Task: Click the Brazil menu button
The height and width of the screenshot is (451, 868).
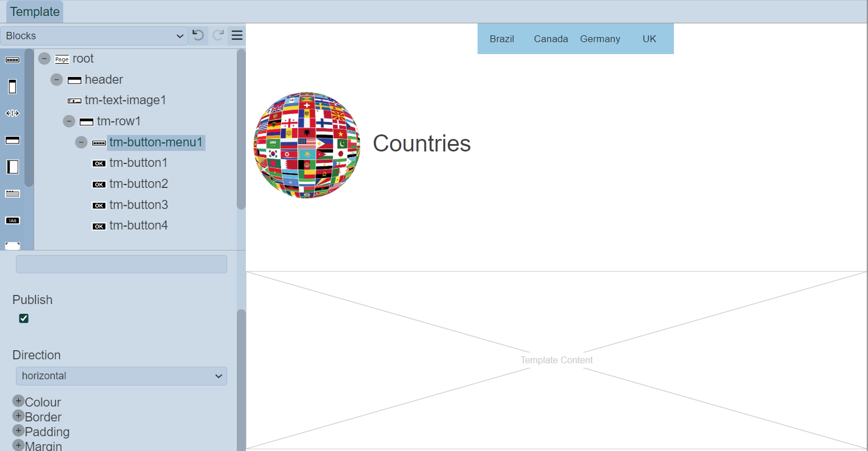Action: click(x=501, y=39)
